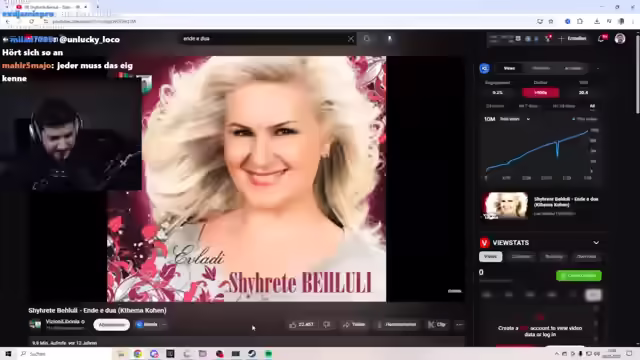Screen dimensions: 640x360
Task: Open the Shyhrete Behluli video thumbnail in sidebar
Action: pyautogui.click(x=505, y=205)
